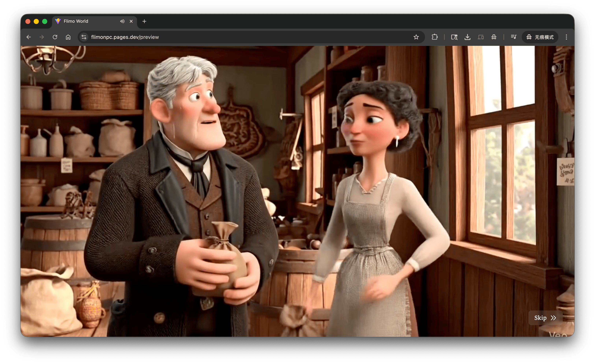The image size is (595, 364).
Task: Click the devices icon in toolbar
Action: coord(481,37)
